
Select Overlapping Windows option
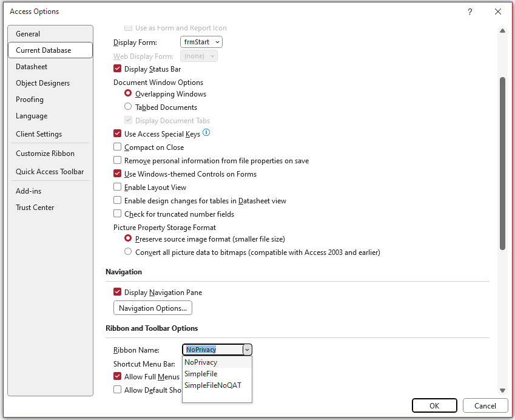pyautogui.click(x=128, y=93)
